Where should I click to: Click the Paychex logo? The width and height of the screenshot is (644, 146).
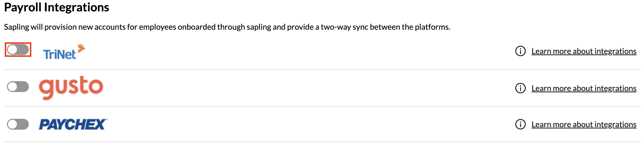73,124
